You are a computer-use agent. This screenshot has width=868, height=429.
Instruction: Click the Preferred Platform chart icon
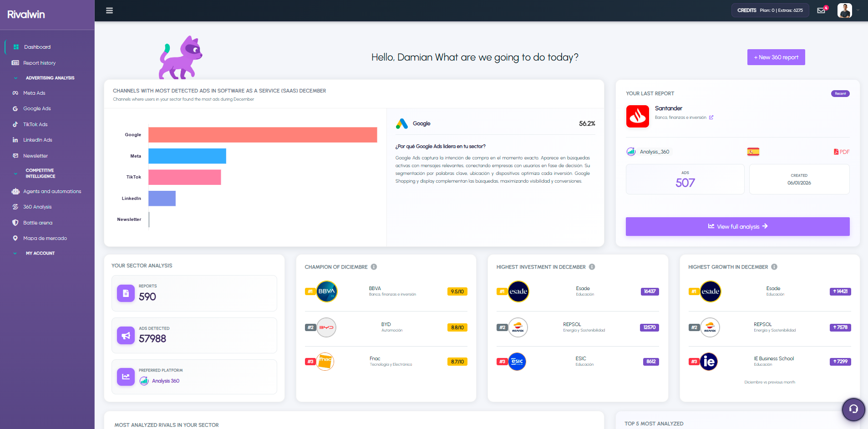point(126,377)
